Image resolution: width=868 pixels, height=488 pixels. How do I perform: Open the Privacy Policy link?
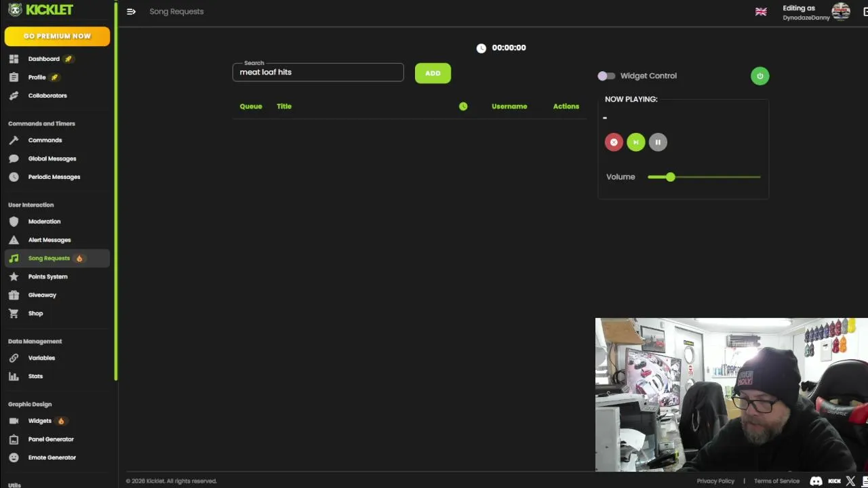pyautogui.click(x=715, y=481)
